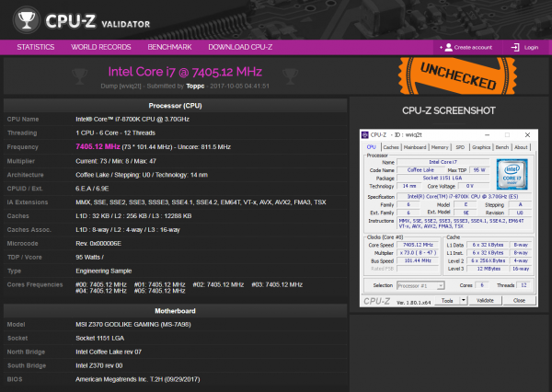This screenshot has height=392, width=552.
Task: Click the Architecture Coffee Lake row value
Action: 142,175
